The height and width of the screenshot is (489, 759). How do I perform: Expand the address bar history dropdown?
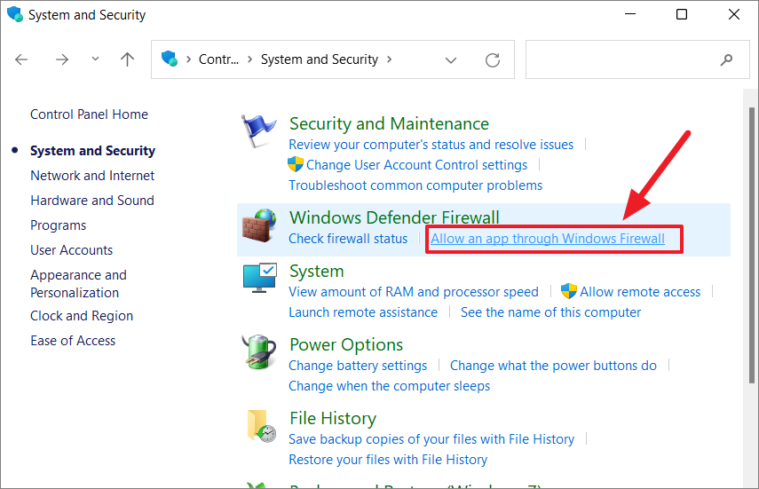(x=451, y=60)
